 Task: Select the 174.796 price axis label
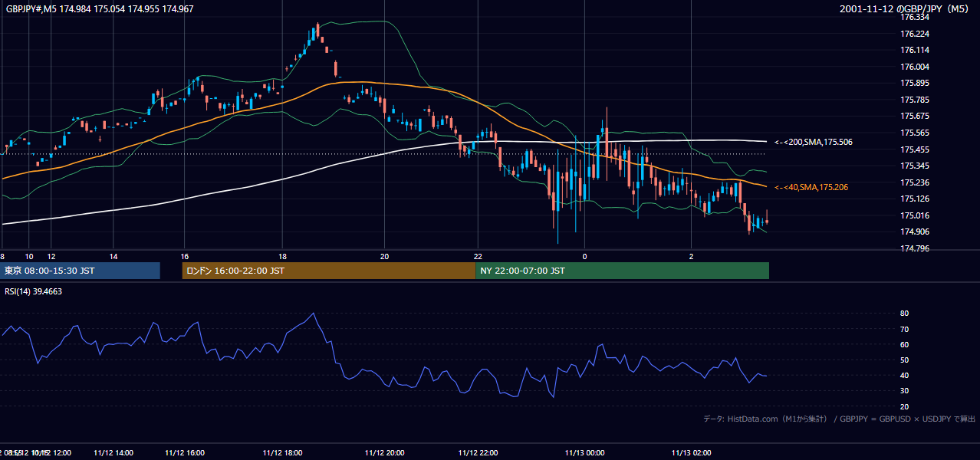(914, 248)
